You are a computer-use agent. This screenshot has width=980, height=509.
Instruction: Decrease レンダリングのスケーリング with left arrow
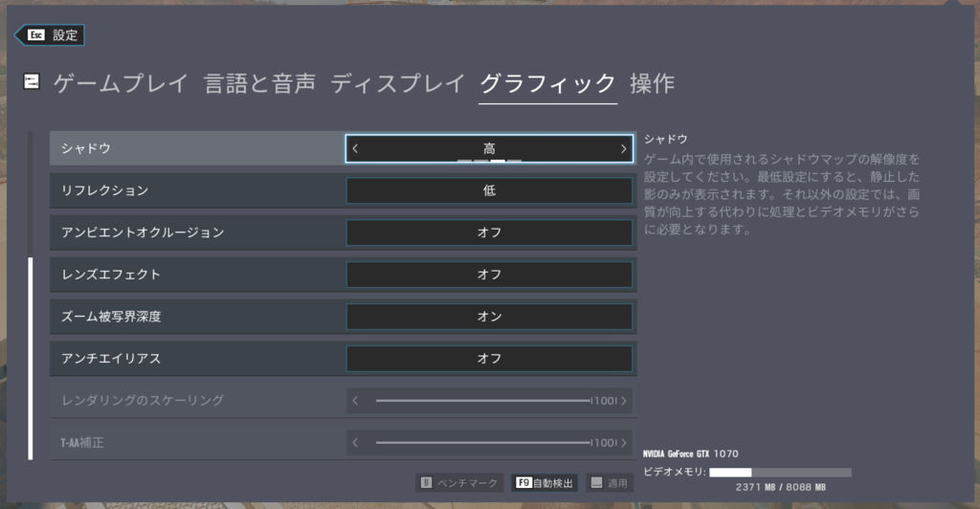[355, 400]
